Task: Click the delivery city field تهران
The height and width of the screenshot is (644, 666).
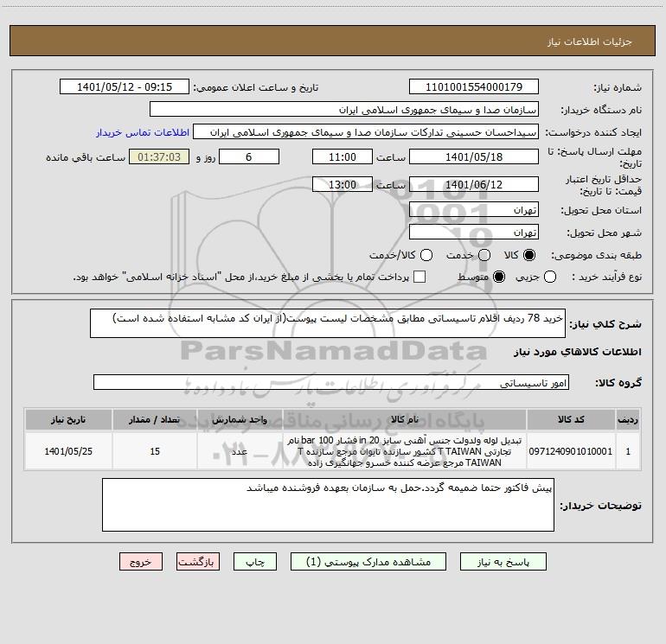Action: click(474, 233)
